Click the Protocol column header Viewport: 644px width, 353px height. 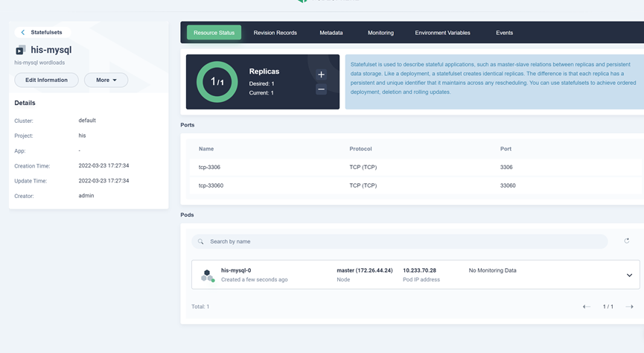[360, 149]
